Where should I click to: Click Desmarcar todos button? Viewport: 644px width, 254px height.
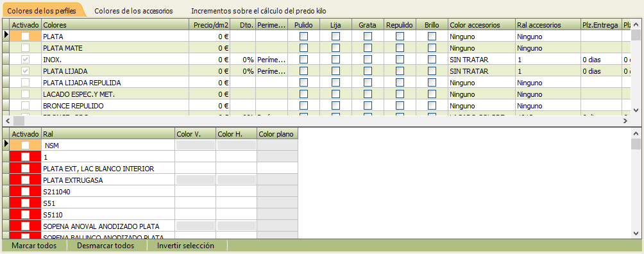pos(106,246)
